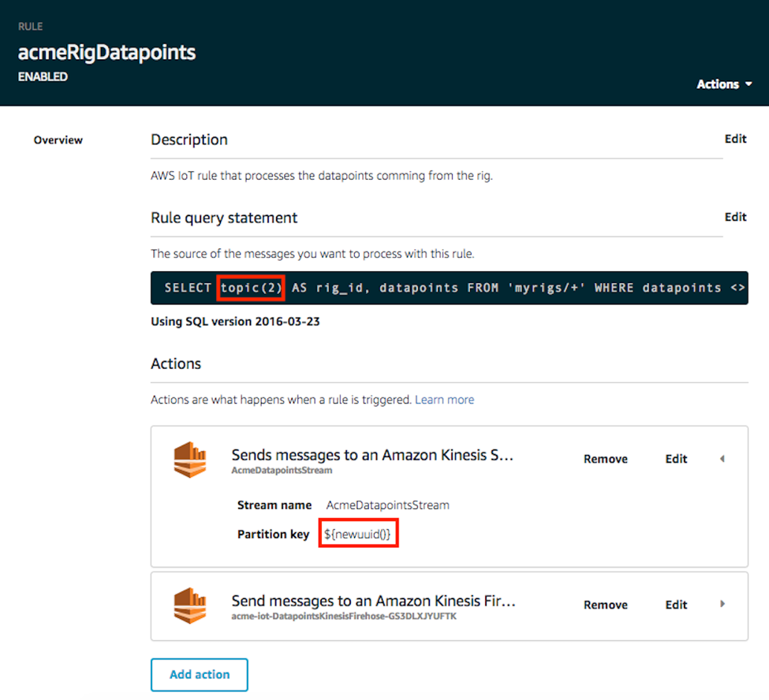This screenshot has height=700, width=769.
Task: Edit the Kinesis Firehose action
Action: point(676,605)
